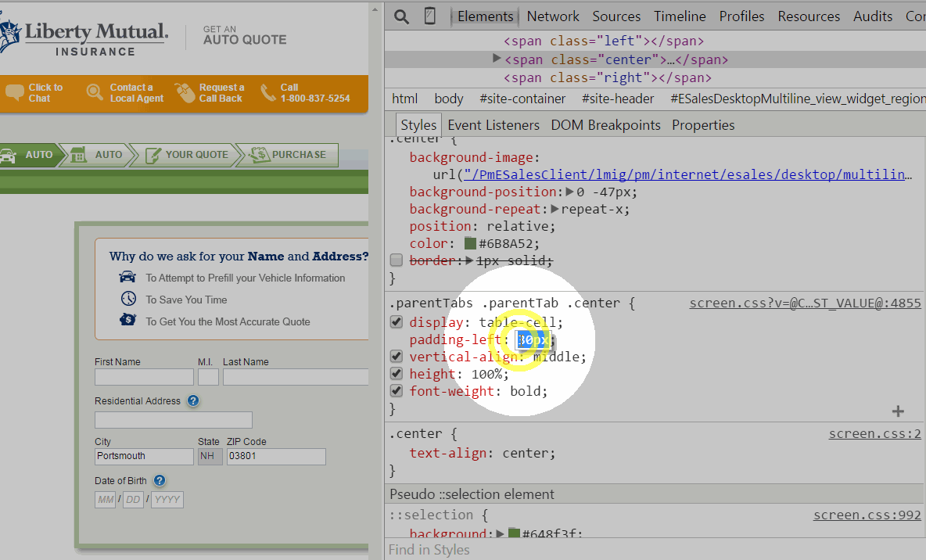Click the Liberty Mutual Insurance logo

click(x=84, y=38)
